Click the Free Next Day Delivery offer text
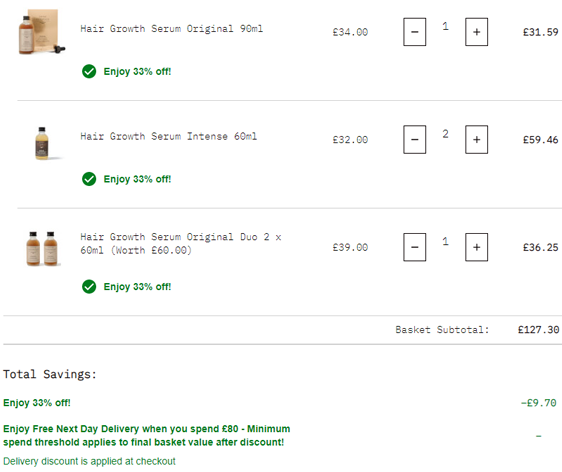 (147, 435)
